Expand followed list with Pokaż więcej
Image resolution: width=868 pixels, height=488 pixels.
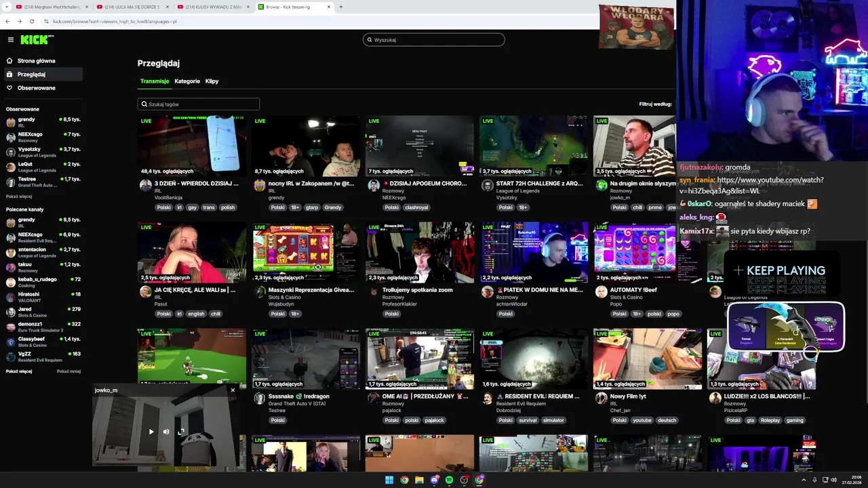click(x=19, y=197)
